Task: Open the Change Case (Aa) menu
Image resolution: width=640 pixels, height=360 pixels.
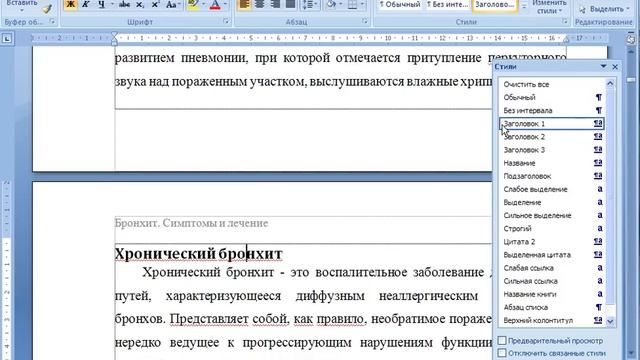Action: pos(173,4)
